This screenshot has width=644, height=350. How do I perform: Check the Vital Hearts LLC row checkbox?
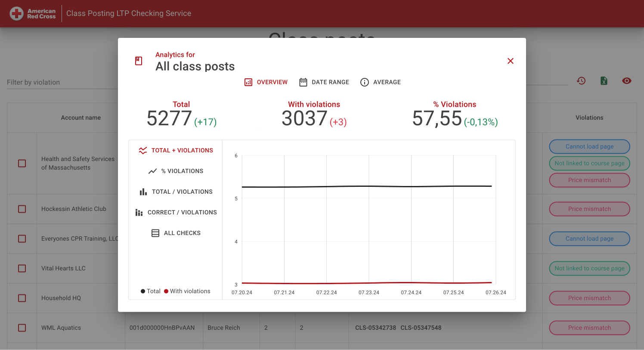(x=22, y=268)
